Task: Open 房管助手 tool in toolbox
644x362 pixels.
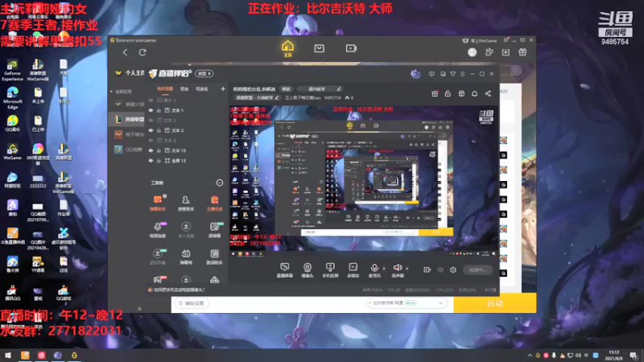Action: click(x=186, y=203)
